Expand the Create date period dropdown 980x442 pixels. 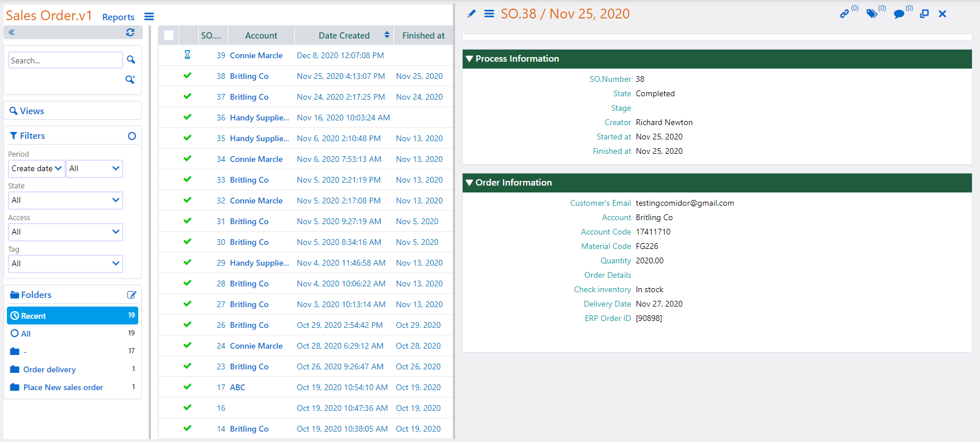click(x=36, y=169)
